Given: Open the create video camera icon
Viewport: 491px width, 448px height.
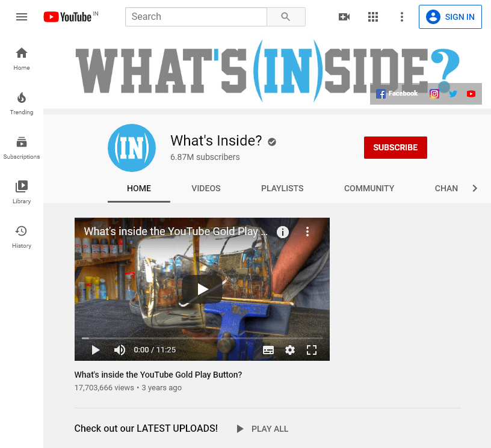Looking at the screenshot, I should (x=344, y=17).
